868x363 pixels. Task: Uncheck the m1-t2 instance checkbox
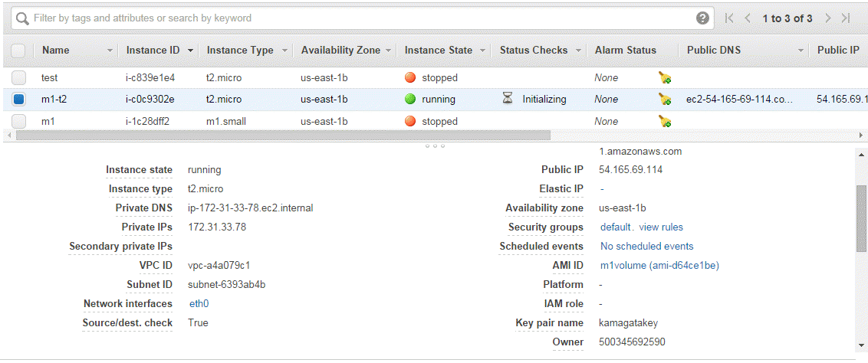coord(19,100)
